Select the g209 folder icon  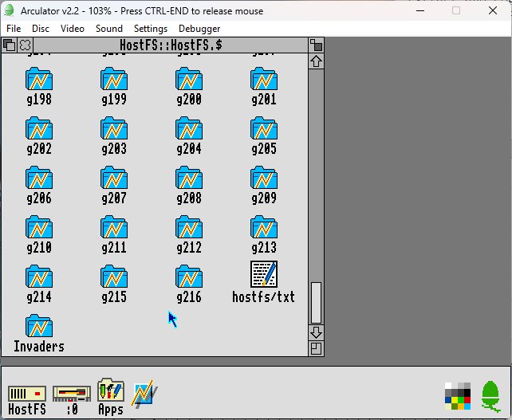point(264,178)
